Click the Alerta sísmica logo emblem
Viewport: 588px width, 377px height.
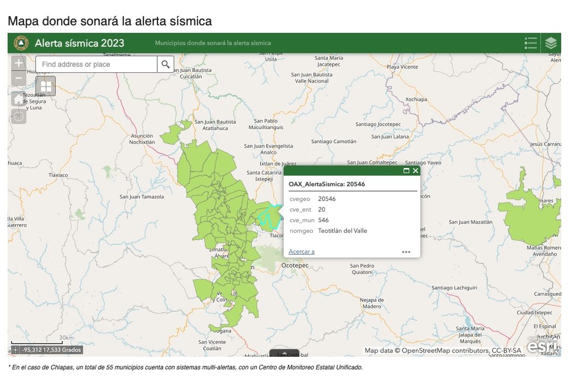(x=21, y=43)
